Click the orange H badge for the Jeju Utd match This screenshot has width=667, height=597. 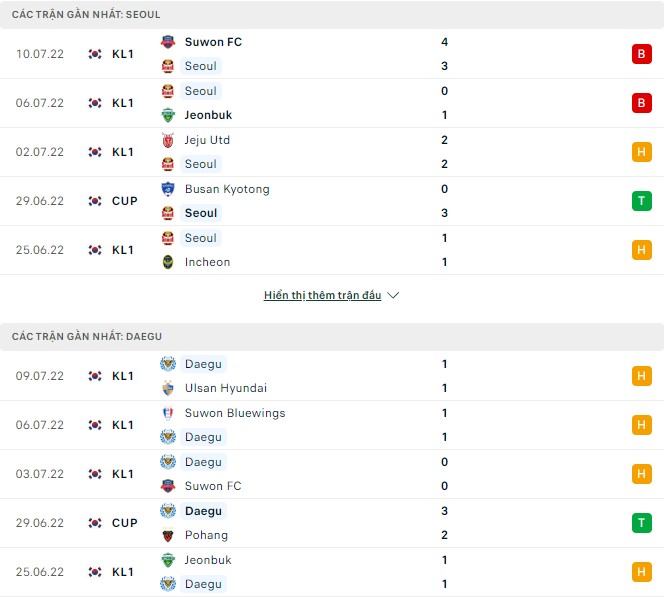(641, 152)
